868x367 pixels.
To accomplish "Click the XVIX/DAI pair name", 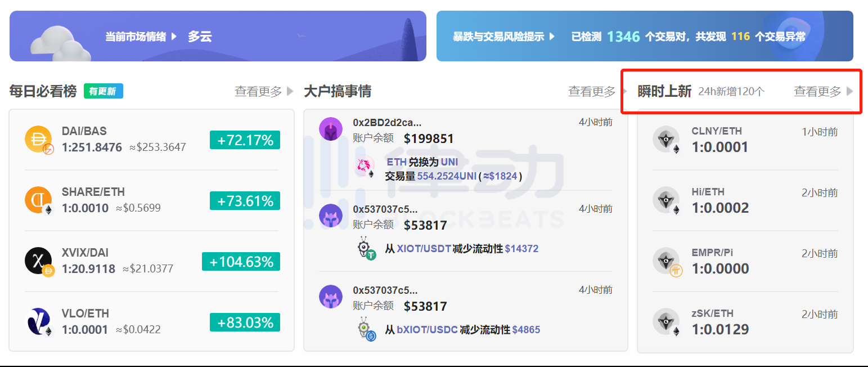I will coord(86,253).
